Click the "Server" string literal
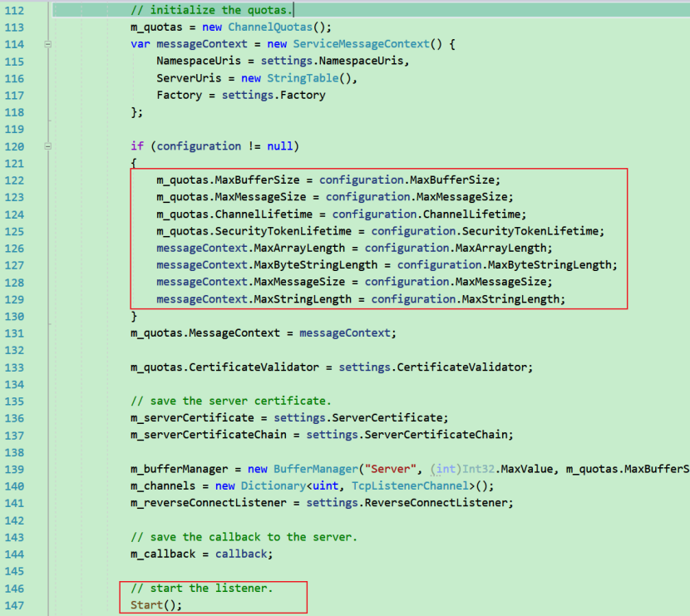This screenshot has height=616, width=690. (x=391, y=469)
